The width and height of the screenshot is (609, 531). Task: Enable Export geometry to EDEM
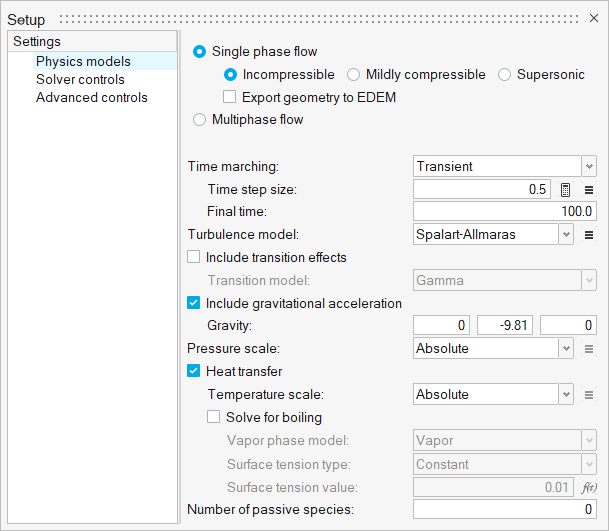tap(230, 97)
